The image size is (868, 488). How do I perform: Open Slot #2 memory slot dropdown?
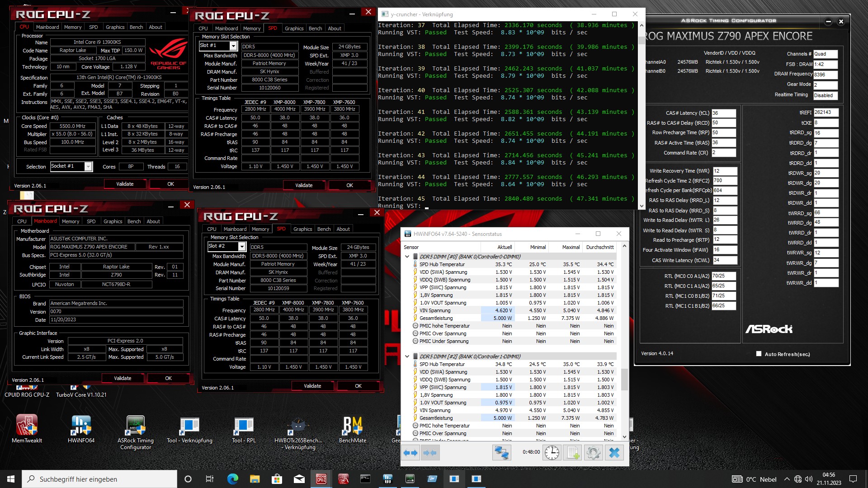point(242,246)
